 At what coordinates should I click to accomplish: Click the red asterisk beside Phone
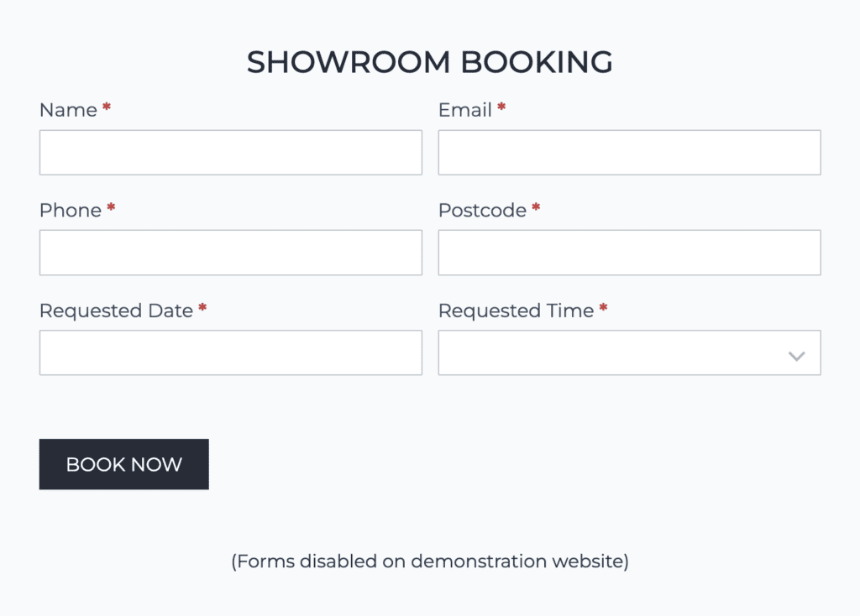point(111,208)
